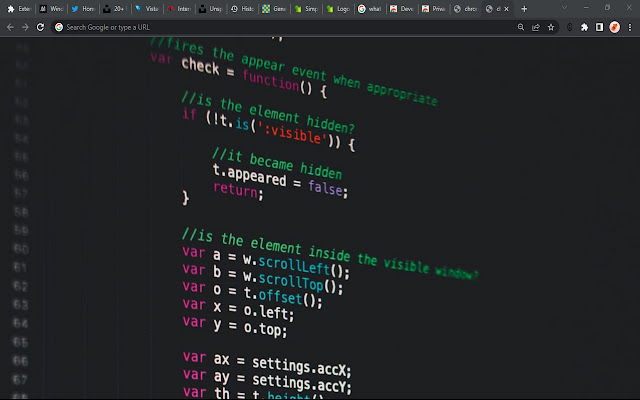Toggle the side panel button
Screen dimensions: 640x400
coord(599,27)
